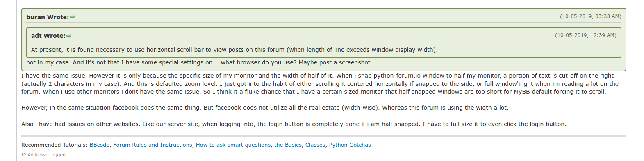Screen dimensions: 644x161
Task: Click the 'Recommended Tutorials:' label
Action: (x=54, y=145)
